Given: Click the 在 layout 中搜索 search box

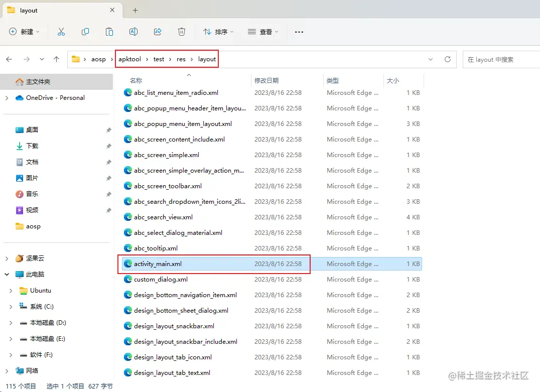Looking at the screenshot, I should [501, 59].
